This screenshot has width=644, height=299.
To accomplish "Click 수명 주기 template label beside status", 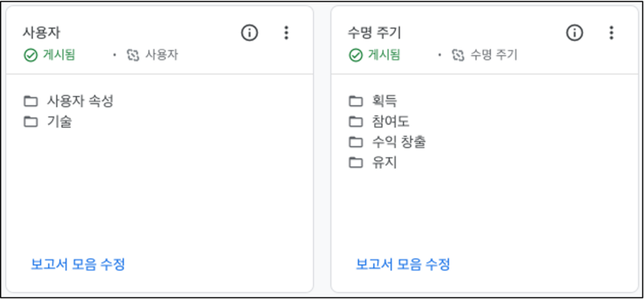I will pyautogui.click(x=494, y=55).
